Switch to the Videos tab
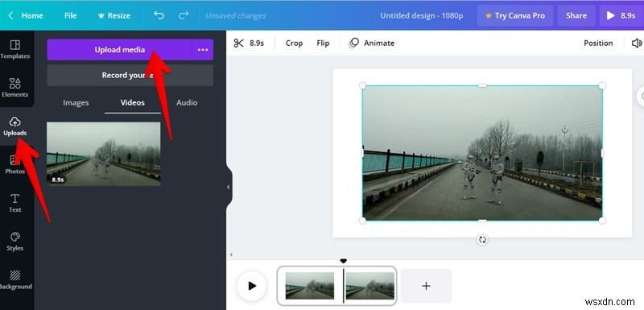This screenshot has height=310, width=644. click(132, 102)
